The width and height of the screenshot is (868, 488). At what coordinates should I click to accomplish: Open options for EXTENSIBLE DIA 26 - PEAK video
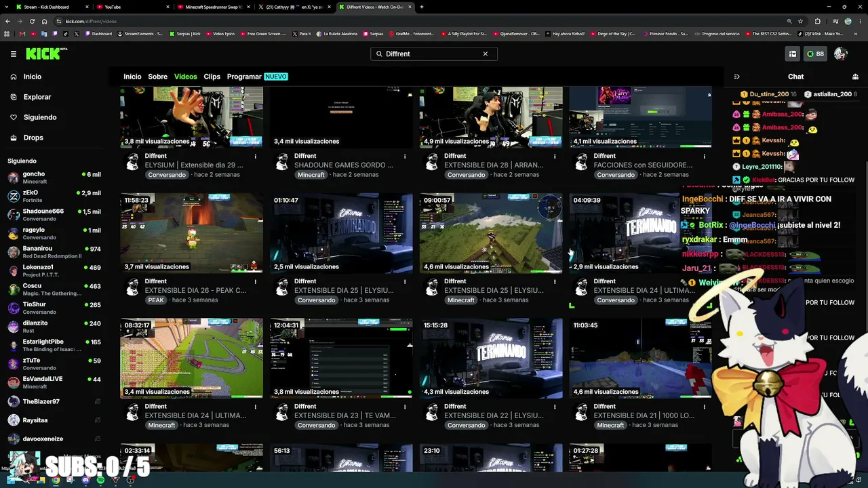pos(256,281)
